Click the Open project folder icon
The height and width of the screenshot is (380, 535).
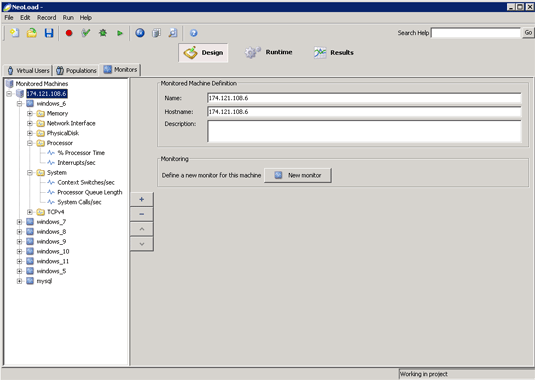point(32,33)
